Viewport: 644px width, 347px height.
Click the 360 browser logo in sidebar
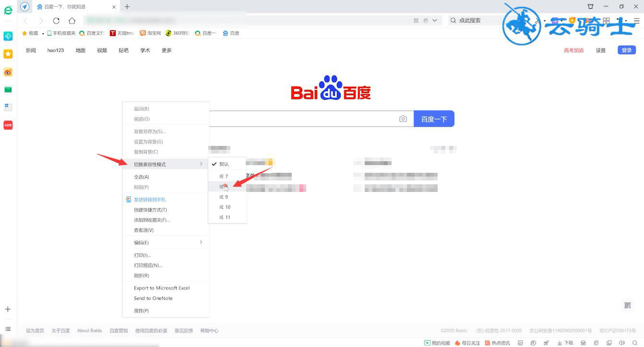point(8,11)
